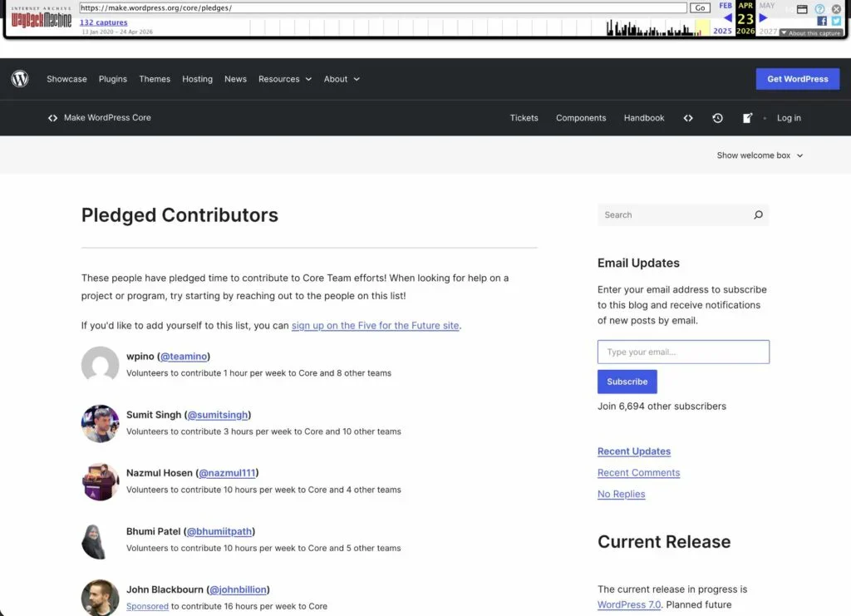Image resolution: width=851 pixels, height=616 pixels.
Task: Open the WordPress 7.0 link
Action: pos(629,604)
